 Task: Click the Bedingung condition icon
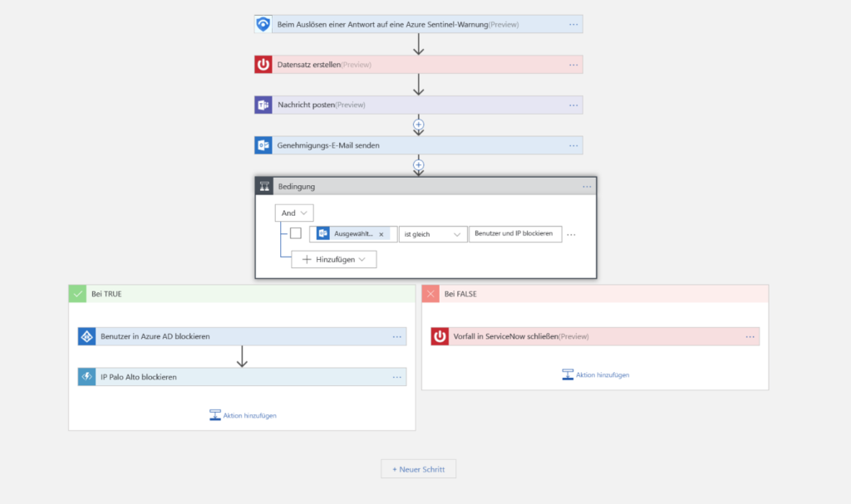tap(264, 186)
